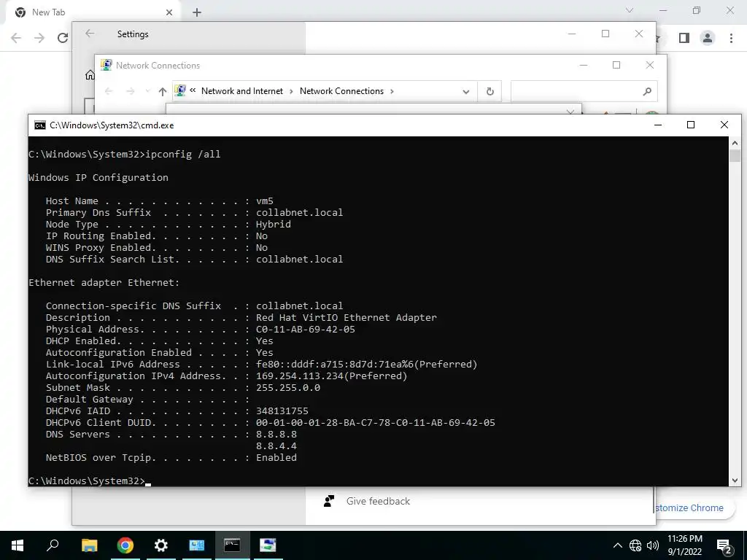Open File Explorer from taskbar

pyautogui.click(x=89, y=545)
